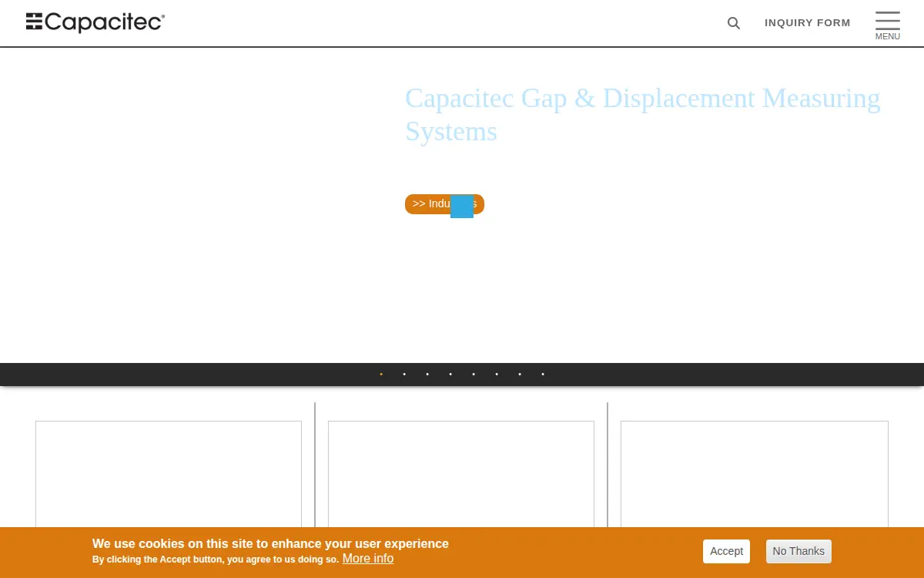Jump to the third carousel slide dot
The height and width of the screenshot is (578, 924).
pyautogui.click(x=427, y=375)
